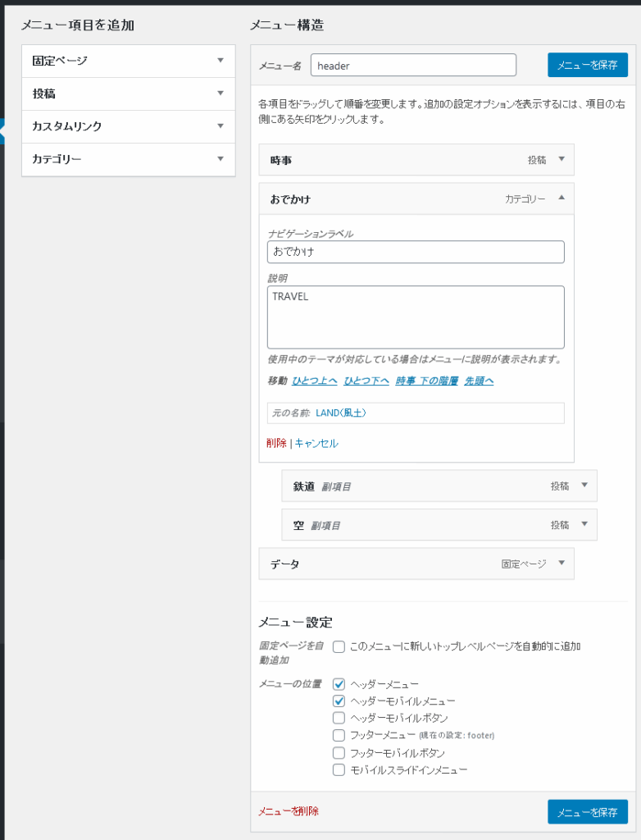
Task: Click the メニュー名 input field
Action: [413, 65]
